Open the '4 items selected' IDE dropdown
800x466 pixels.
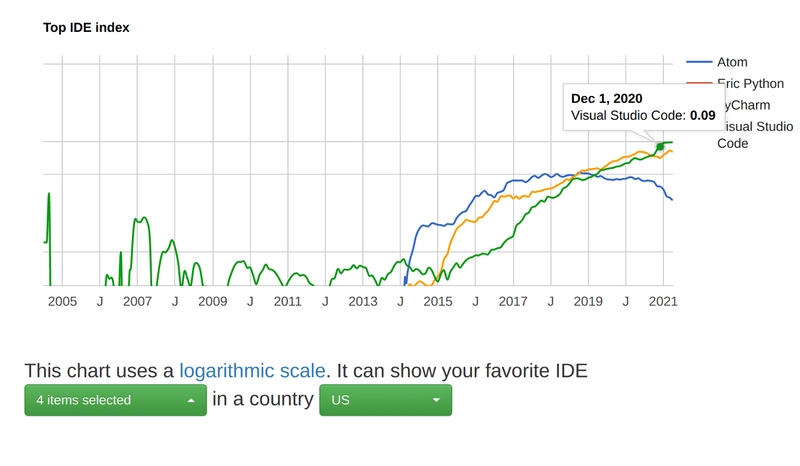tap(115, 400)
